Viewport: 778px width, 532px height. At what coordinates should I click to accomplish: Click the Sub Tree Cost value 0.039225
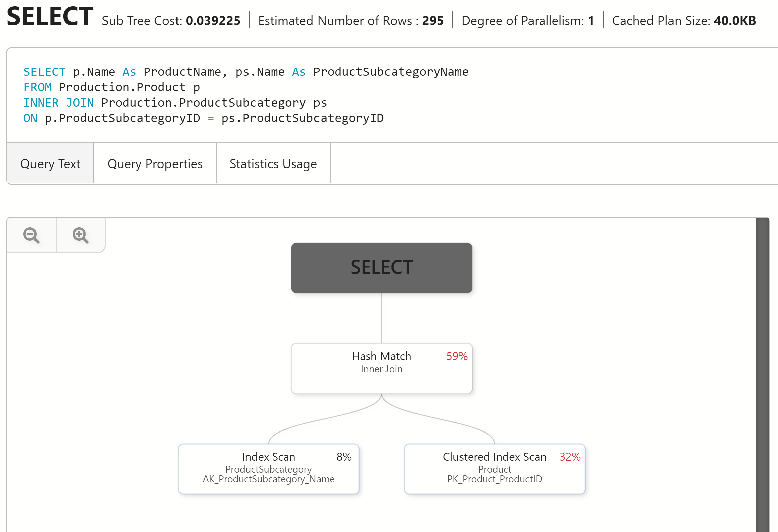(213, 21)
